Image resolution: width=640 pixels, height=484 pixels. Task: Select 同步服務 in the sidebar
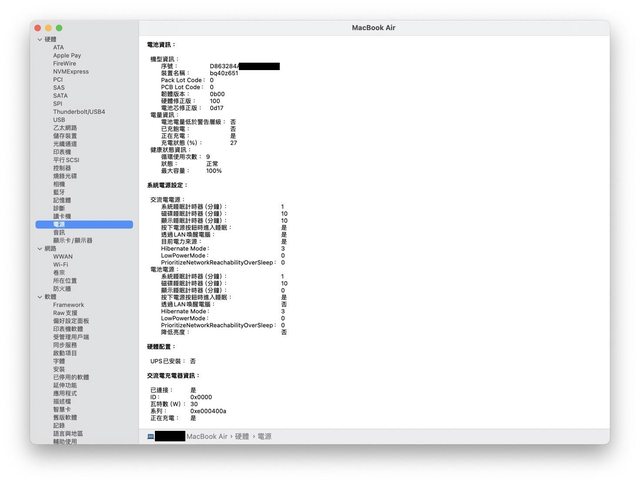tap(65, 345)
